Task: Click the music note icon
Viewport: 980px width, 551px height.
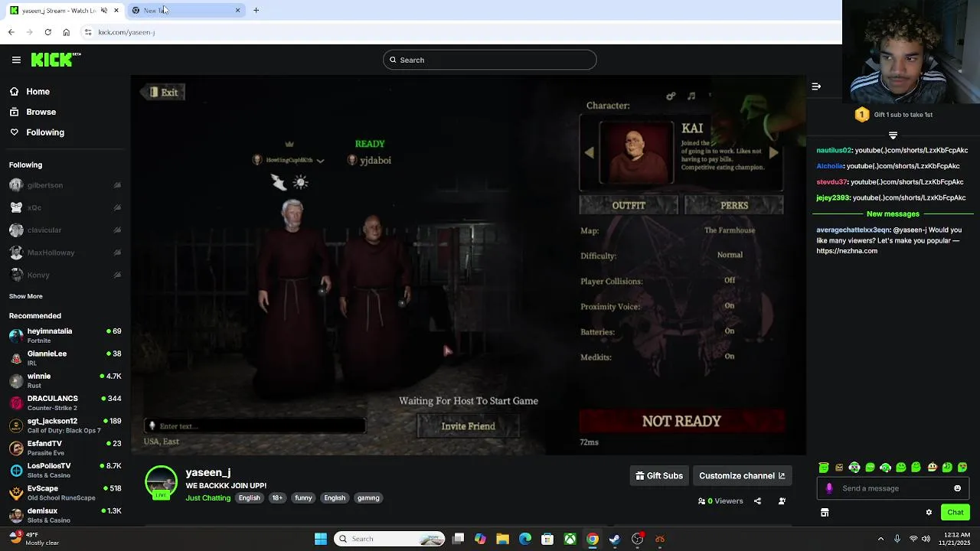Action: (691, 96)
